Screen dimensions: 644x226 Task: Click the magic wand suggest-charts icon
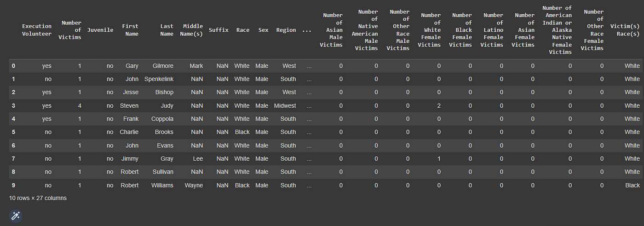[16, 216]
